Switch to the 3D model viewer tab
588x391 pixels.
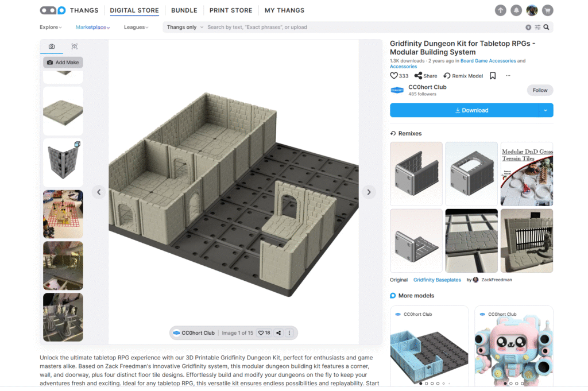(x=75, y=47)
